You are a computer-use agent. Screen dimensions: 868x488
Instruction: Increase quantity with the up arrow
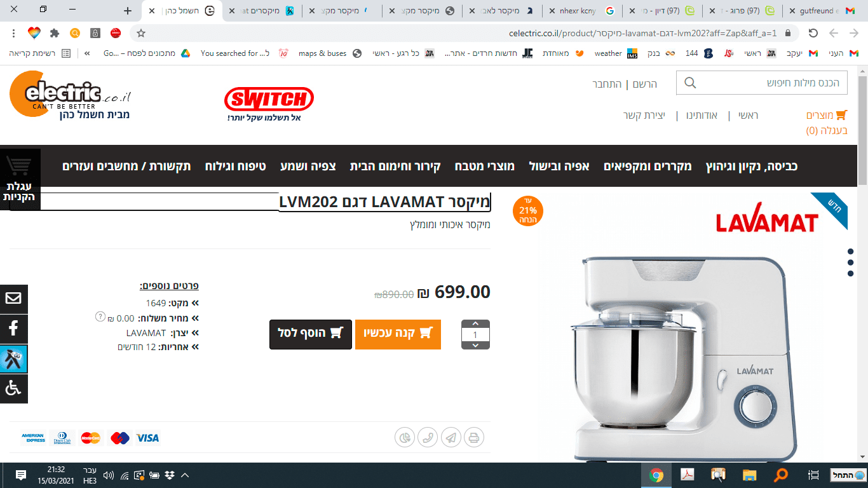click(475, 324)
